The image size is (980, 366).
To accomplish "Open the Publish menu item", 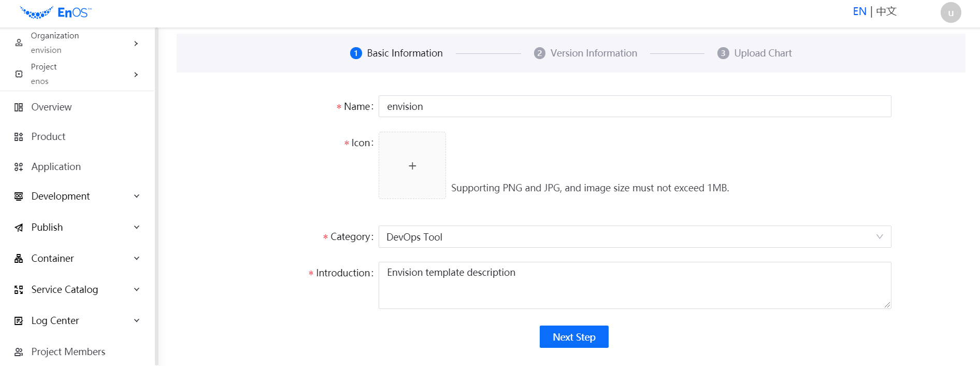I will point(77,228).
